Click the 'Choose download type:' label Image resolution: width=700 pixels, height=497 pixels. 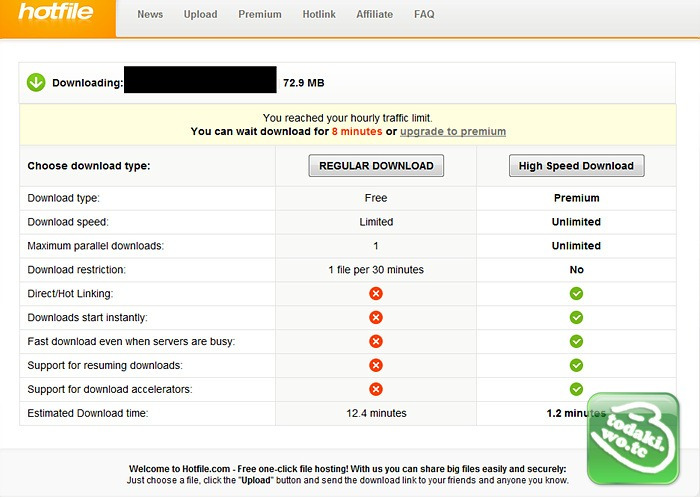tap(89, 166)
